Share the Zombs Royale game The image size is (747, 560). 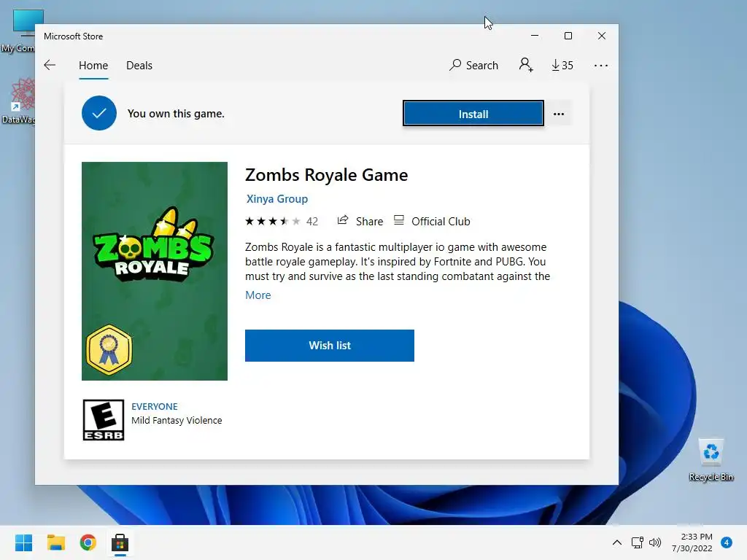[360, 221]
